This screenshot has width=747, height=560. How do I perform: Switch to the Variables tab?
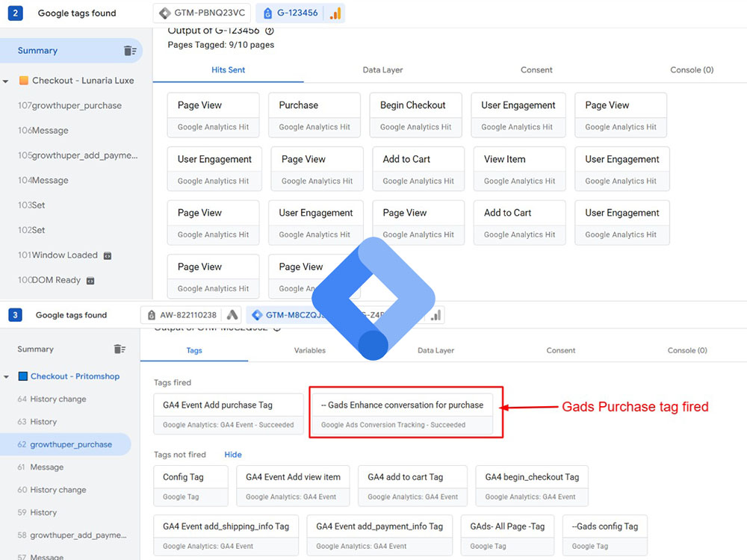pyautogui.click(x=310, y=350)
